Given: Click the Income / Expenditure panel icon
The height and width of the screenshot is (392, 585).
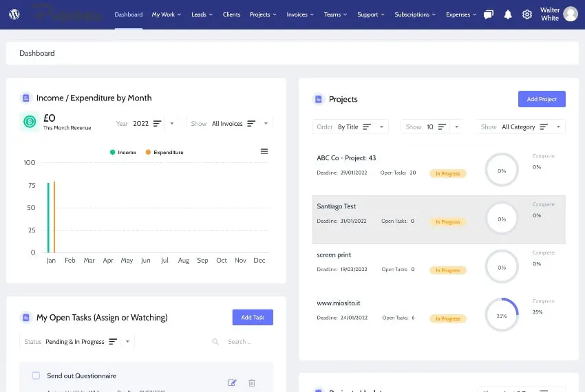Looking at the screenshot, I should (25, 98).
